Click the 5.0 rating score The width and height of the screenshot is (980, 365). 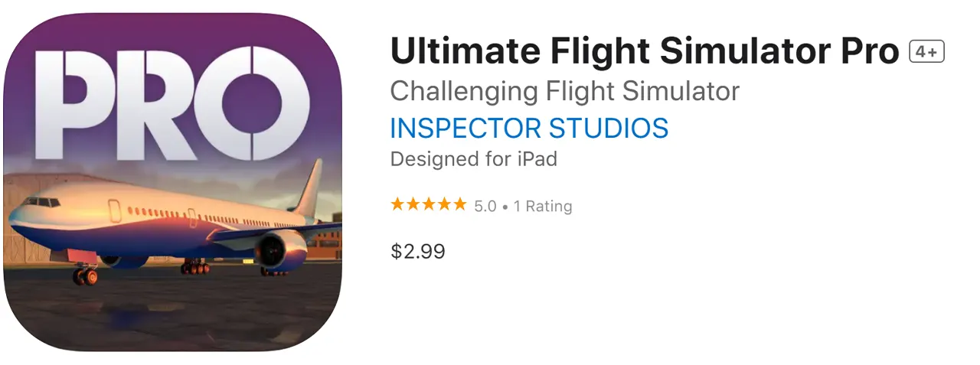485,206
